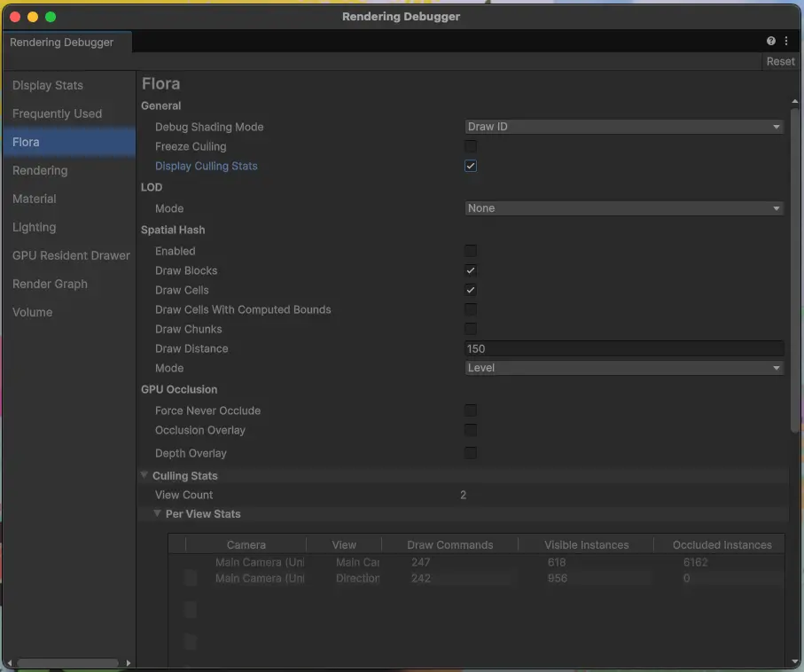The image size is (804, 672).
Task: Enable the Draw Chunks checkbox
Action: tap(470, 329)
